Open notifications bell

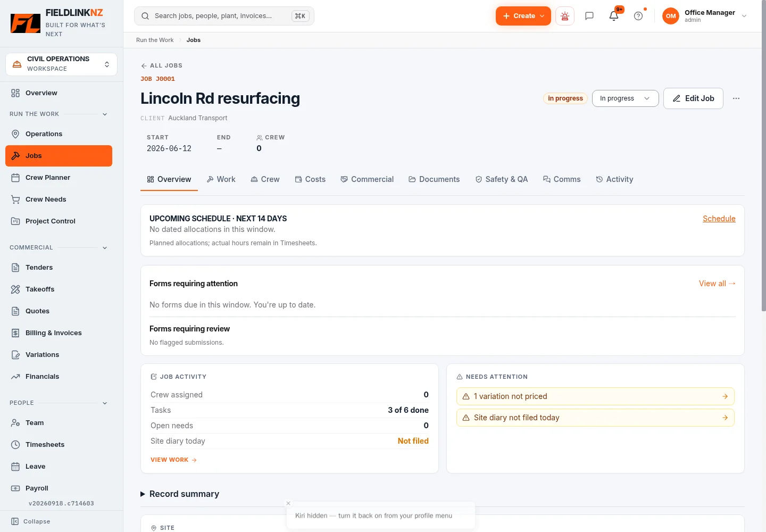tap(614, 16)
